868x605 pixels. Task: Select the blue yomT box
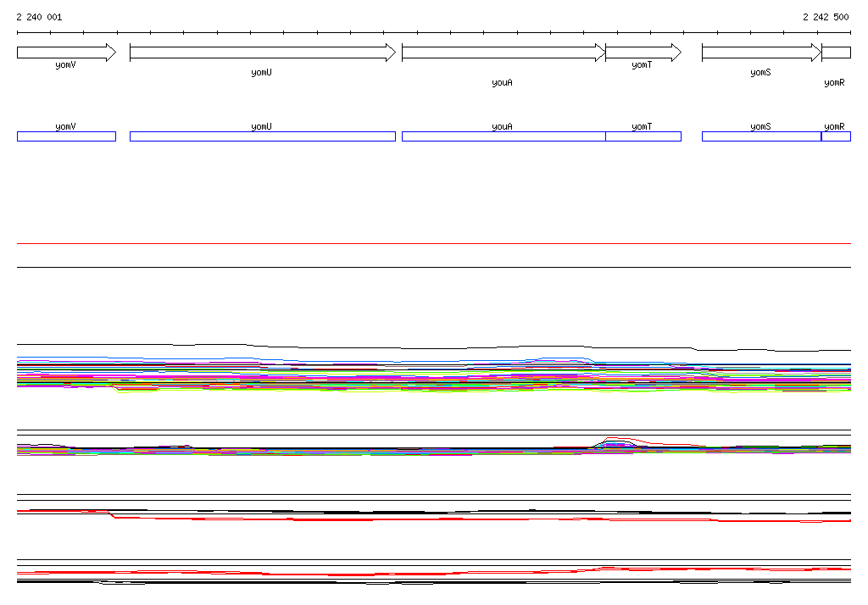click(x=643, y=136)
